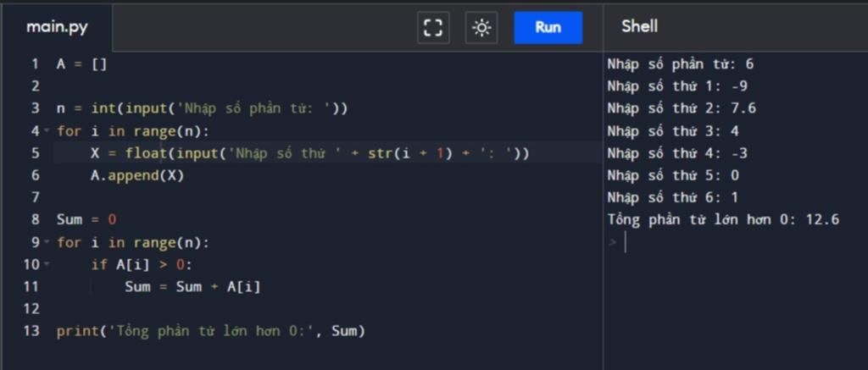The height and width of the screenshot is (370, 868).
Task: Click the shell result line showing 12.6
Action: pyautogui.click(x=723, y=220)
